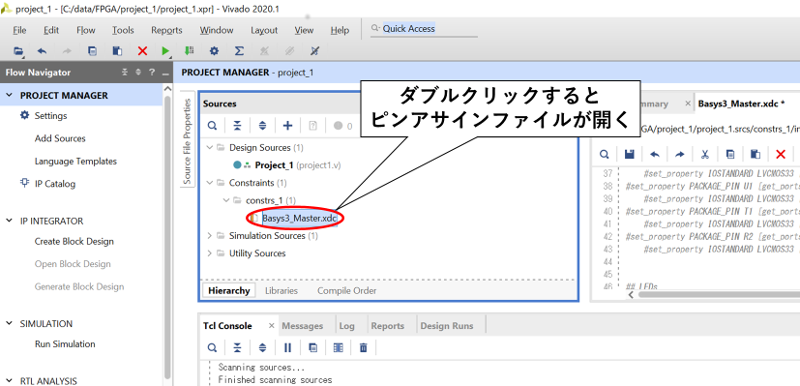
Task: Search Tcl Console with magnifier icon
Action: coord(212,348)
